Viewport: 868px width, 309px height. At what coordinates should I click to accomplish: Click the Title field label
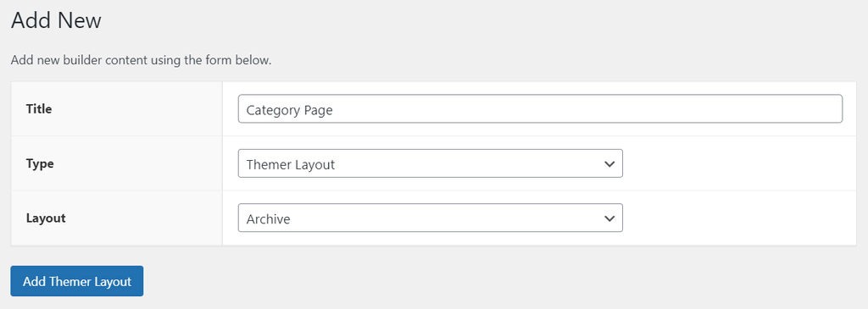click(39, 109)
